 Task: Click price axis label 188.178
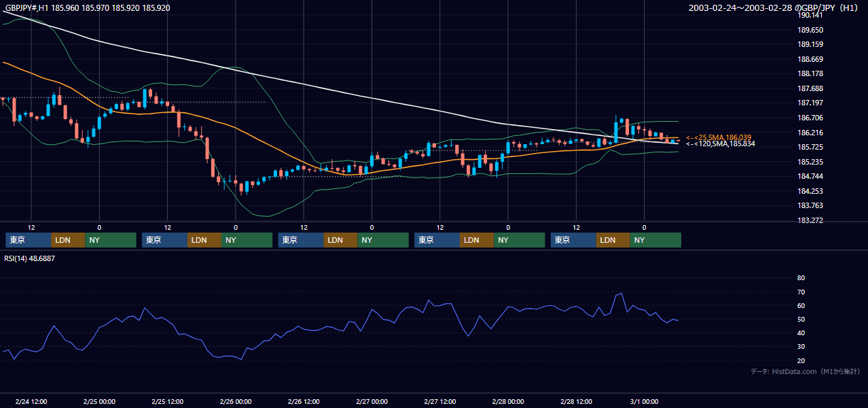click(x=810, y=74)
